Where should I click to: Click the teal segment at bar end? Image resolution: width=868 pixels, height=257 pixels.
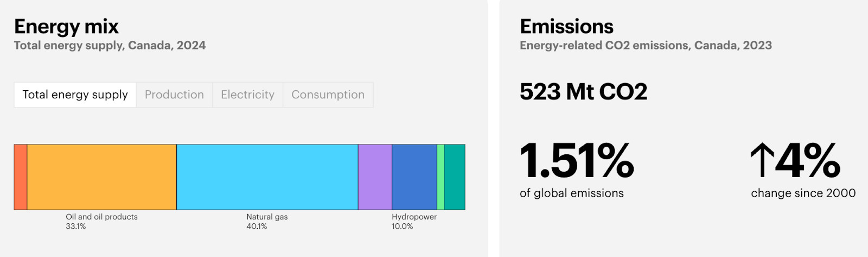click(455, 177)
